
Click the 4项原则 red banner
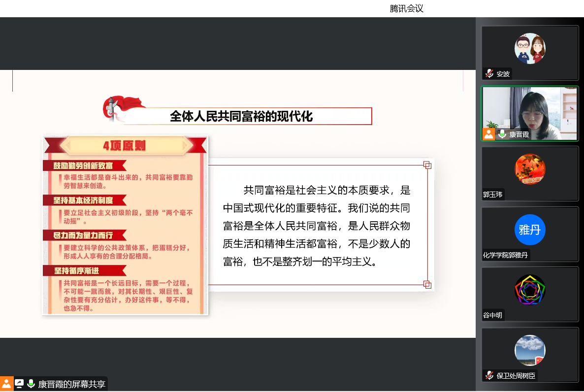click(x=125, y=146)
